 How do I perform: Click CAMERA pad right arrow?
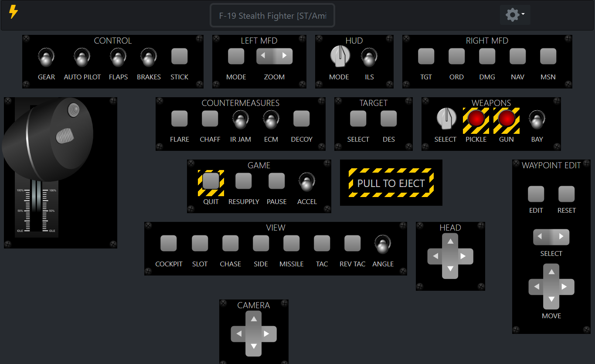tap(267, 334)
